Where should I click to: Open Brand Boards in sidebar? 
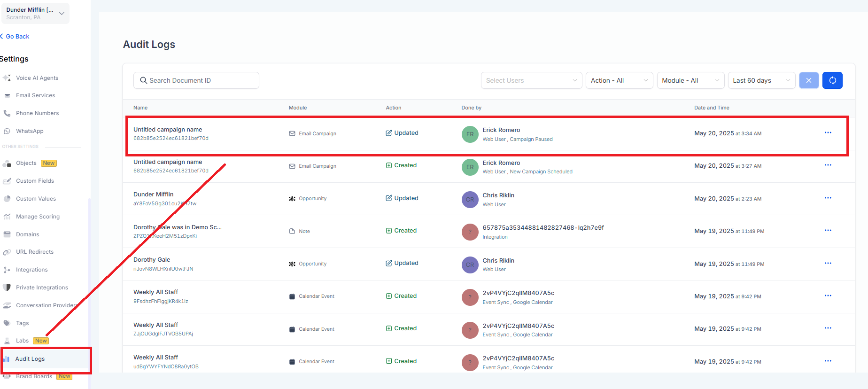(34, 376)
